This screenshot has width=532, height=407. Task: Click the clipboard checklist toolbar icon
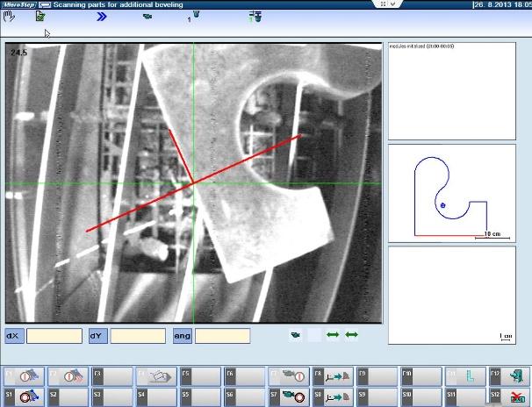[40, 16]
